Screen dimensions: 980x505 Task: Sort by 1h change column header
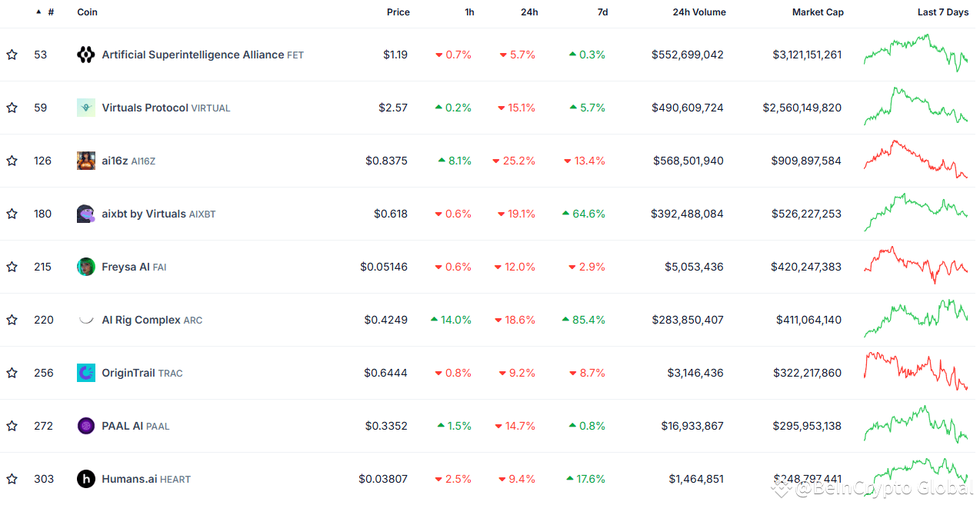pos(469,12)
